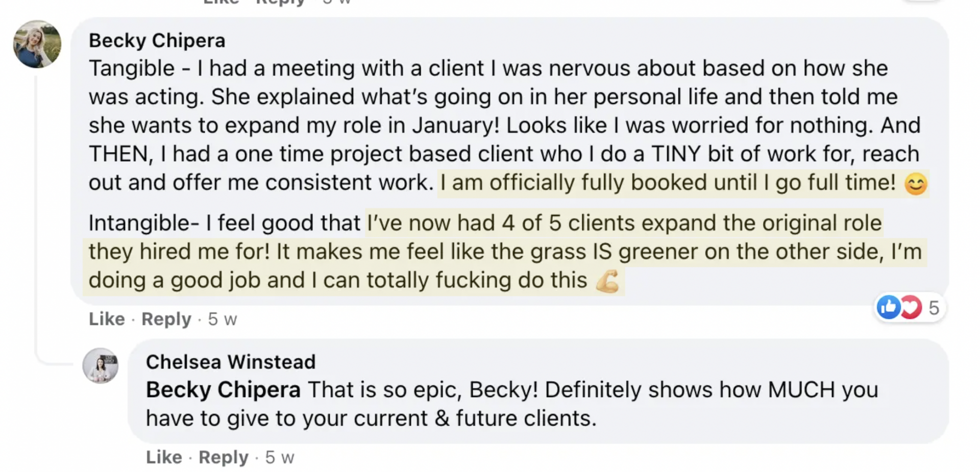The image size is (980, 472).
Task: Open Becky Chipera's profile picture
Action: coord(37,44)
